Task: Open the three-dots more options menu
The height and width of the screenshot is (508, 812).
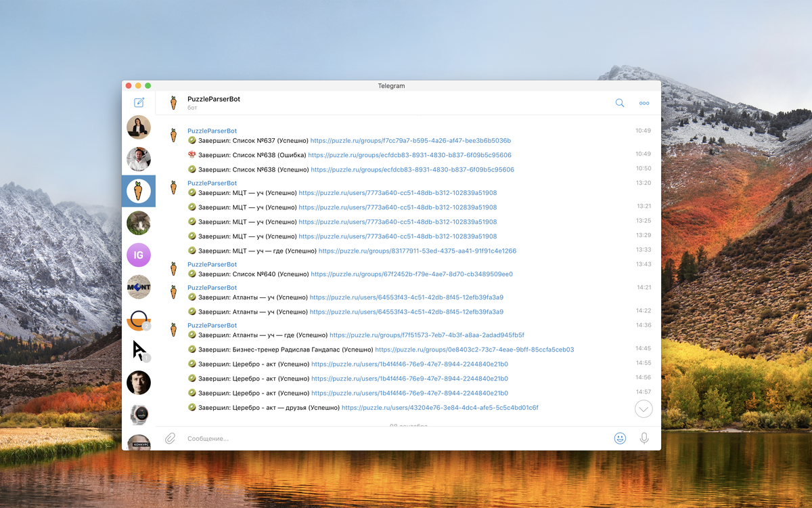Action: click(x=644, y=104)
